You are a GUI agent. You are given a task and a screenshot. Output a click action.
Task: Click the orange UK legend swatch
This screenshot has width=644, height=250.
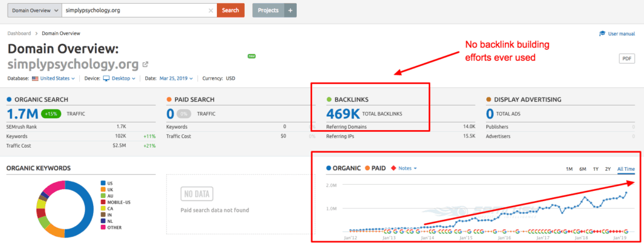103,190
